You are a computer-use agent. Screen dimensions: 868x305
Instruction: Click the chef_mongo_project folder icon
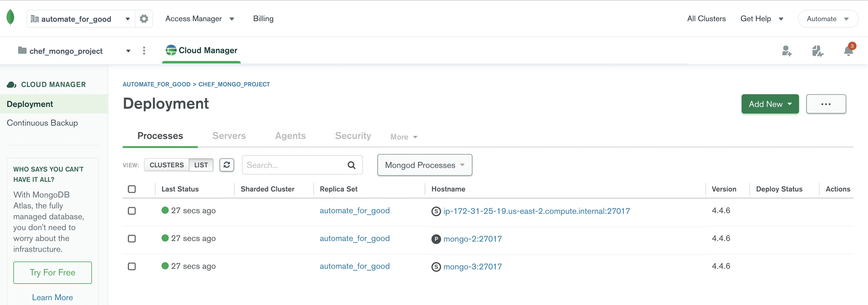click(22, 50)
